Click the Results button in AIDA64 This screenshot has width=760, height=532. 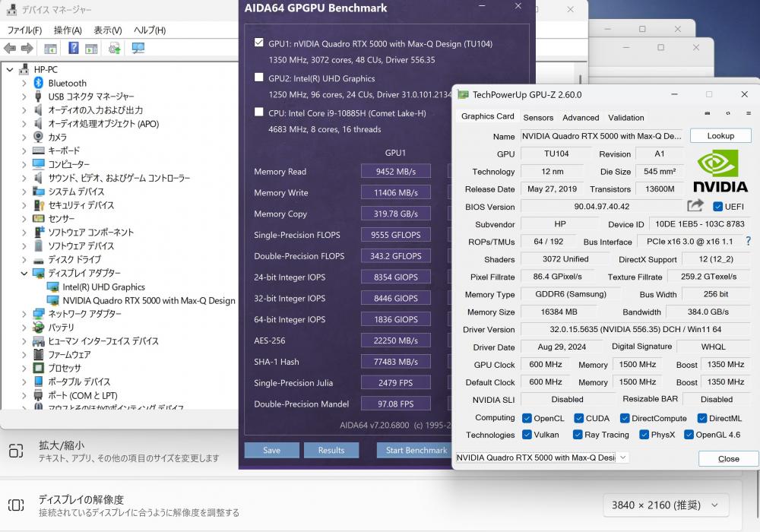331,450
